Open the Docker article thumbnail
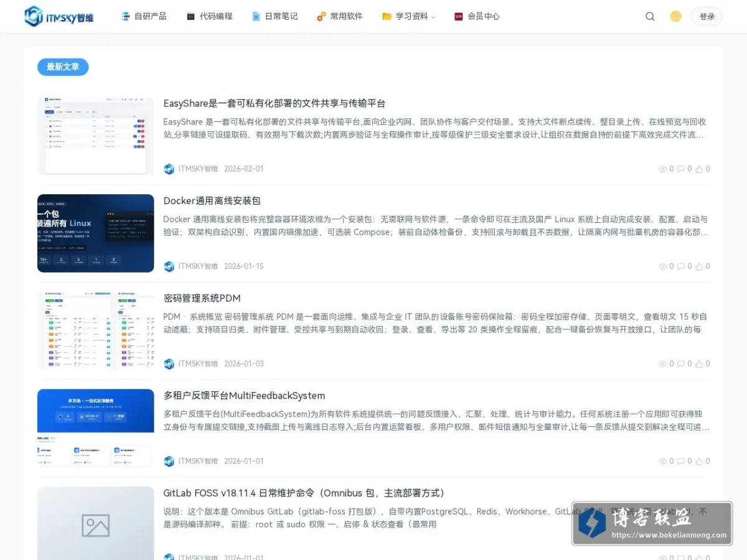Viewport: 747px width, 560px height. click(95, 233)
